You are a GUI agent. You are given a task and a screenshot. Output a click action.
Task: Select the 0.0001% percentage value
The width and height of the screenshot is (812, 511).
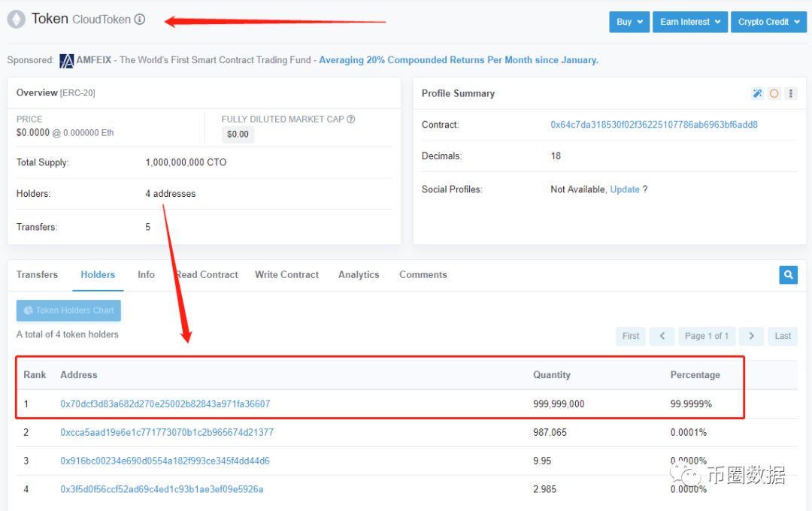pos(688,432)
